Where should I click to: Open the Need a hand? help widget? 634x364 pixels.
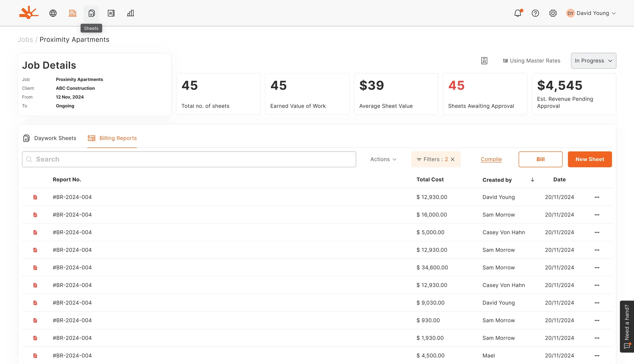(x=627, y=327)
